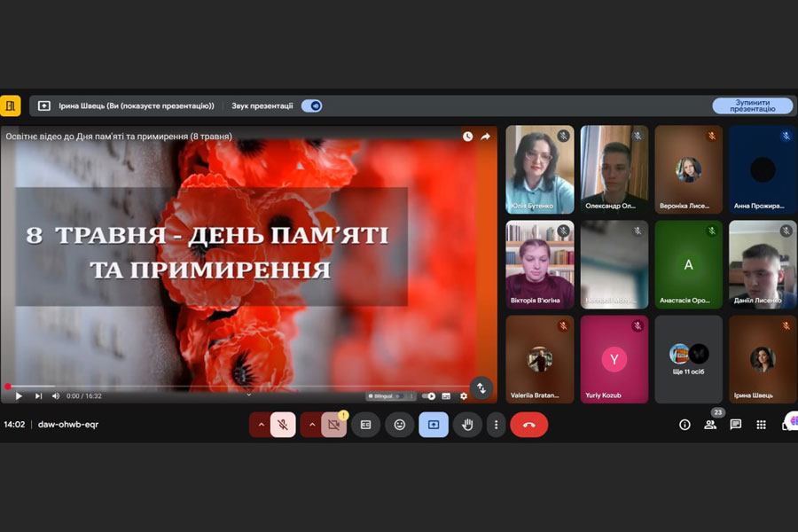Image resolution: width=798 pixels, height=532 pixels.
Task: Click muted mic icon on Вікторія В'югіна tile
Action: [x=563, y=231]
